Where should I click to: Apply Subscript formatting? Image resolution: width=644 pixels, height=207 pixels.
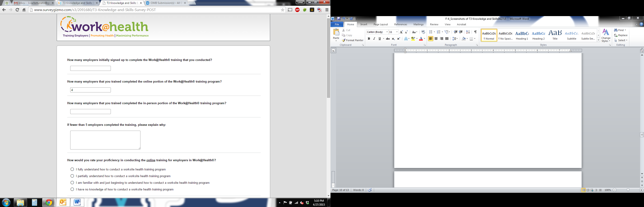click(x=393, y=39)
